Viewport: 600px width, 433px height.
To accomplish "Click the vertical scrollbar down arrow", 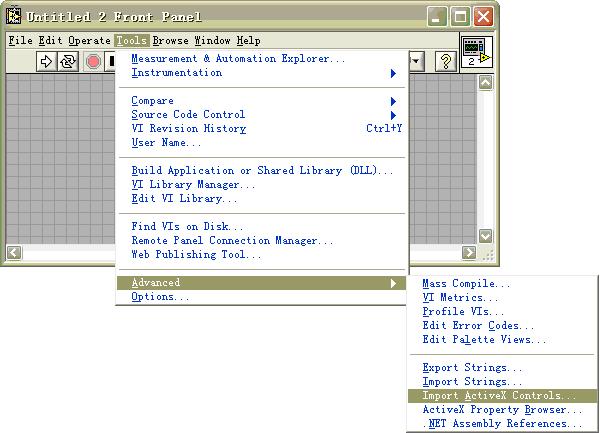I will [486, 236].
